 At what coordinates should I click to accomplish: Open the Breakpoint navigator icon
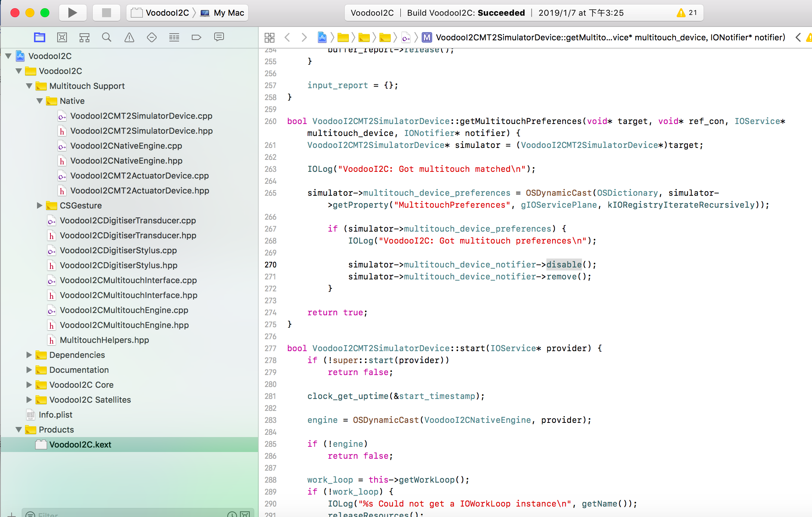196,37
